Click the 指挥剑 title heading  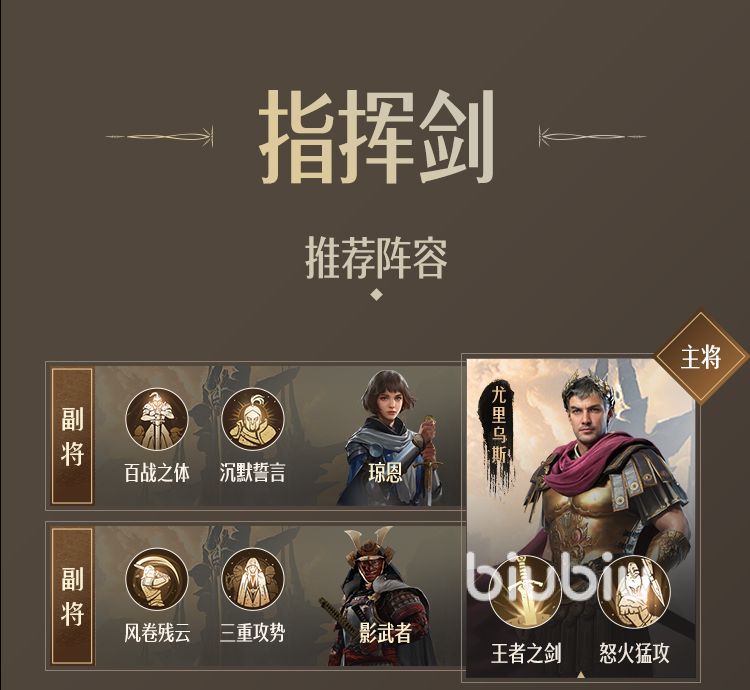(376, 137)
